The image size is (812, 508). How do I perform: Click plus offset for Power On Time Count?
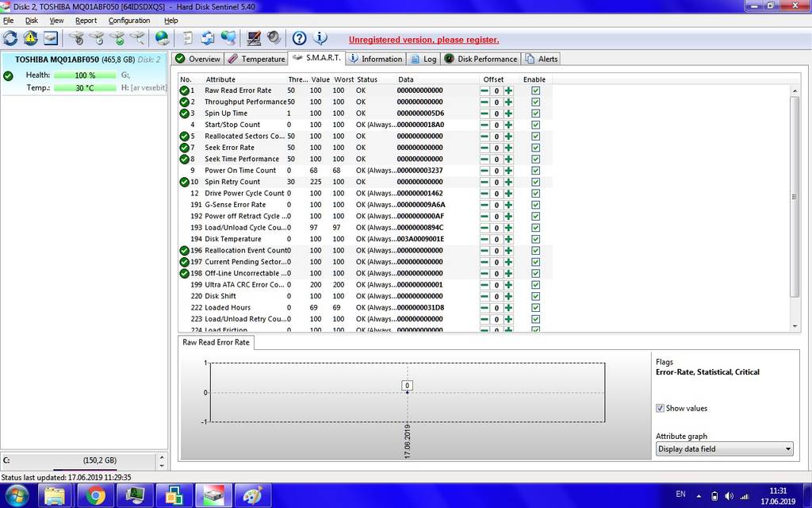pos(508,171)
